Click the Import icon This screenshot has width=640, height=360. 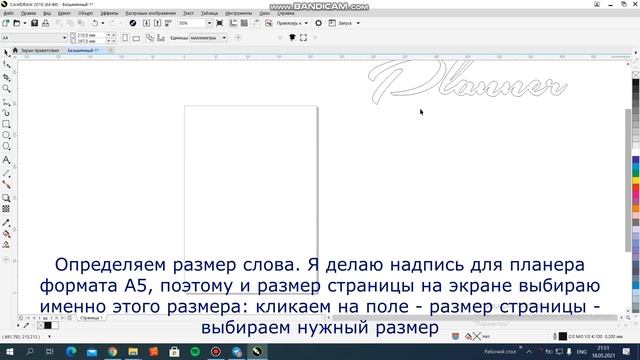(146, 23)
